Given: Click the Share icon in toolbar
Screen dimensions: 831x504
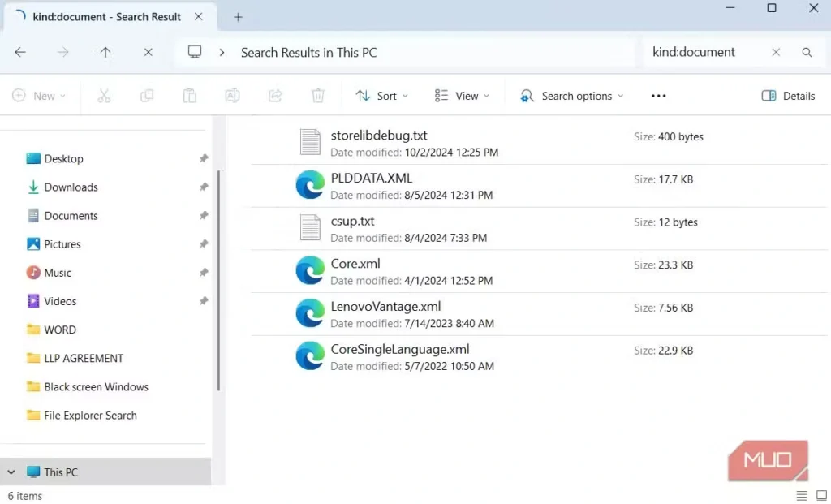Looking at the screenshot, I should point(275,96).
